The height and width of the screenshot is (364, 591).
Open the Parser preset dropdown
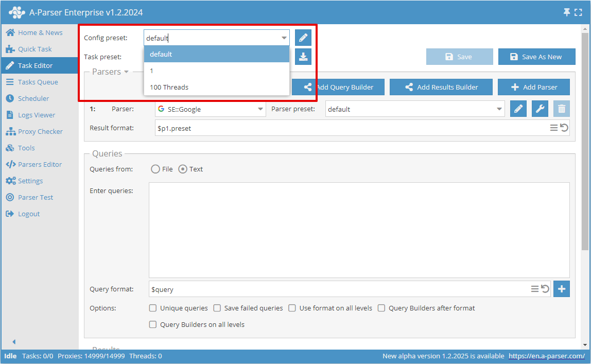point(498,109)
